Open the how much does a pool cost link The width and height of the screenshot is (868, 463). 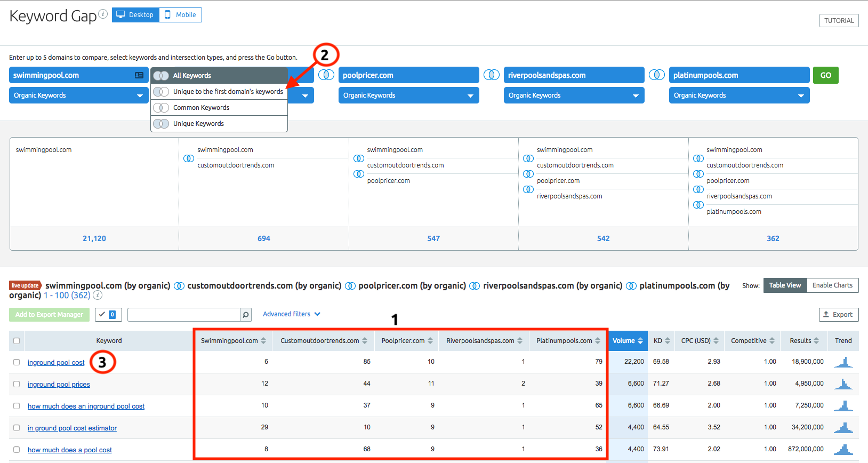pyautogui.click(x=70, y=450)
